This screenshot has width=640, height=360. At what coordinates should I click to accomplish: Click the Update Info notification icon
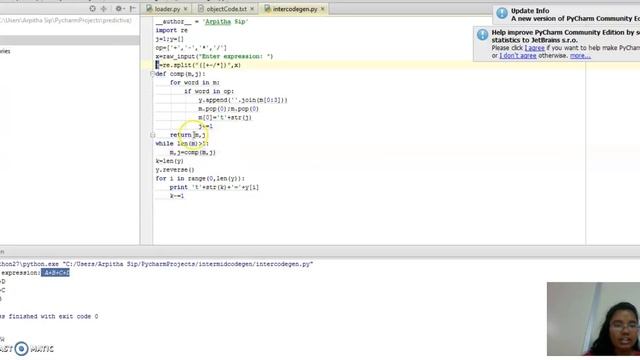(502, 14)
